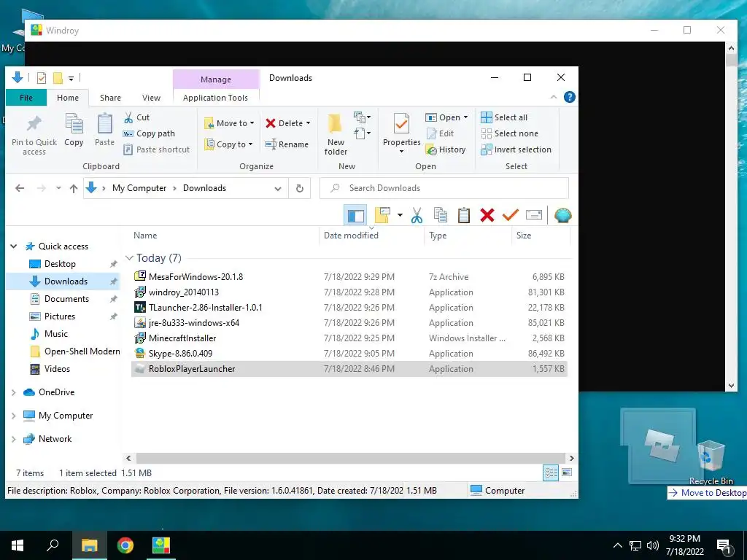Select the Home ribbon tab

[x=68, y=98]
